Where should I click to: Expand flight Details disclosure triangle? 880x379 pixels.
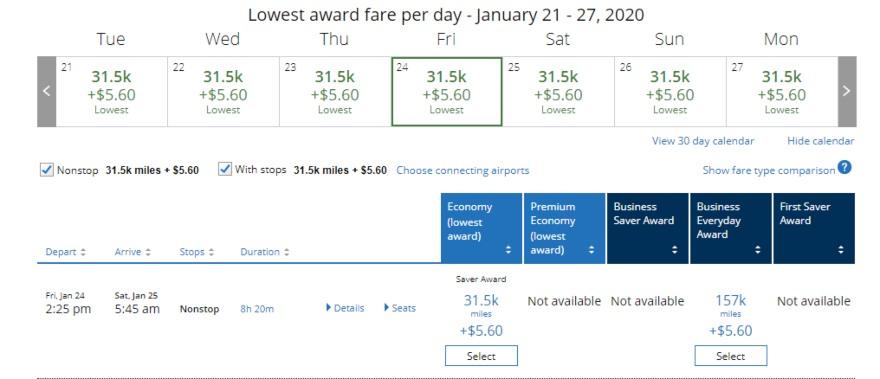(x=328, y=308)
